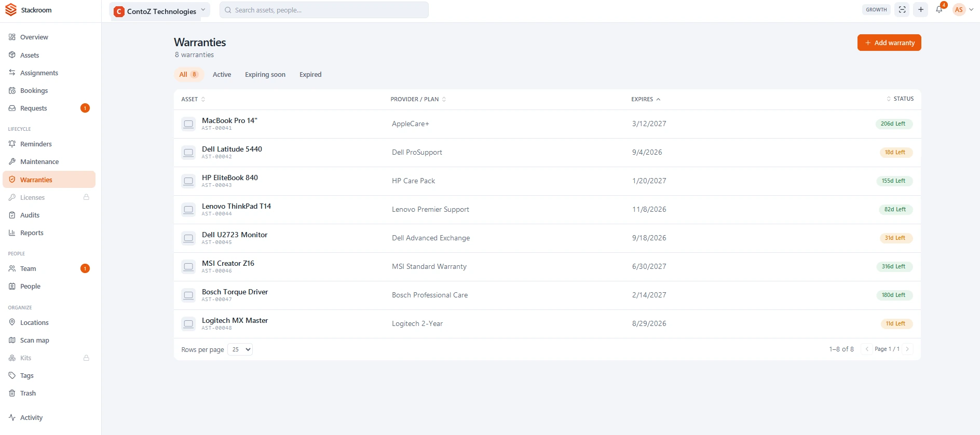Switch to the Expired tab
The height and width of the screenshot is (435, 980).
tap(310, 74)
